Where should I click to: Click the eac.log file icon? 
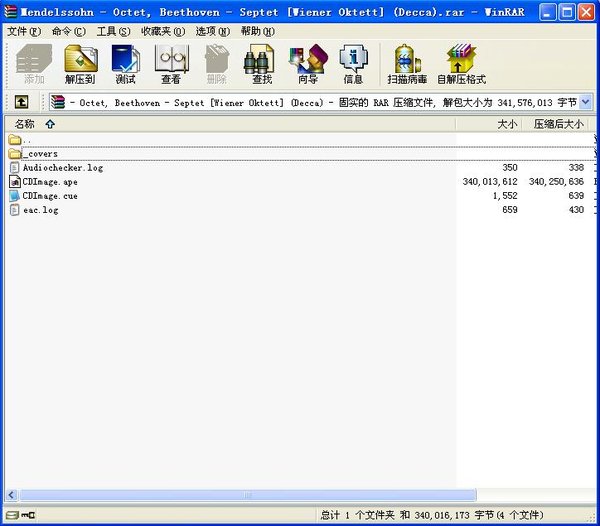click(x=15, y=210)
